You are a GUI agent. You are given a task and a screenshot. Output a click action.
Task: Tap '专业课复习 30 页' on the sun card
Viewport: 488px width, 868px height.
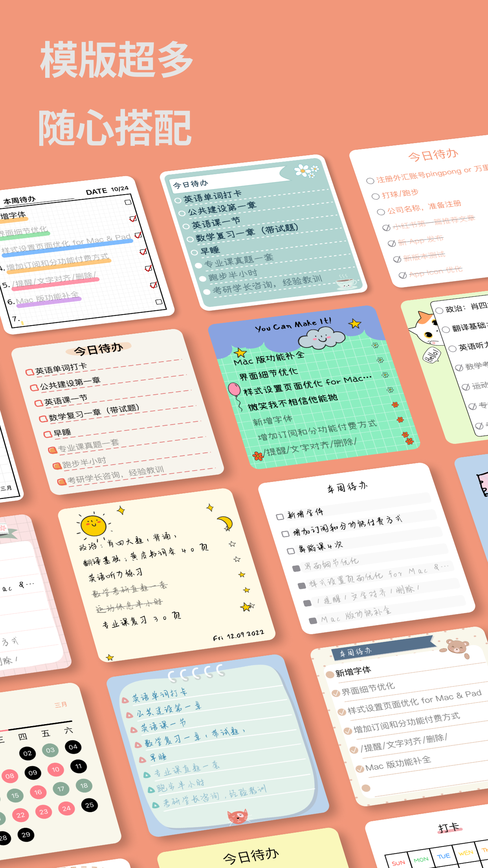click(141, 620)
